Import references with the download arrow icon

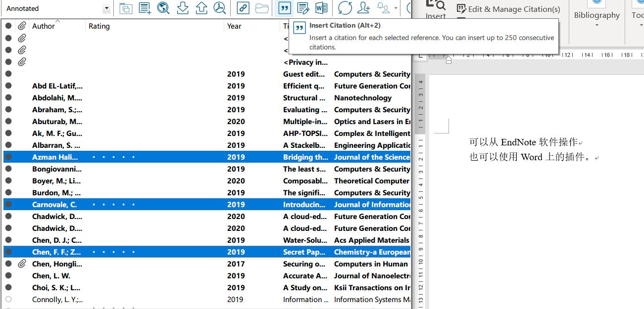[182, 8]
